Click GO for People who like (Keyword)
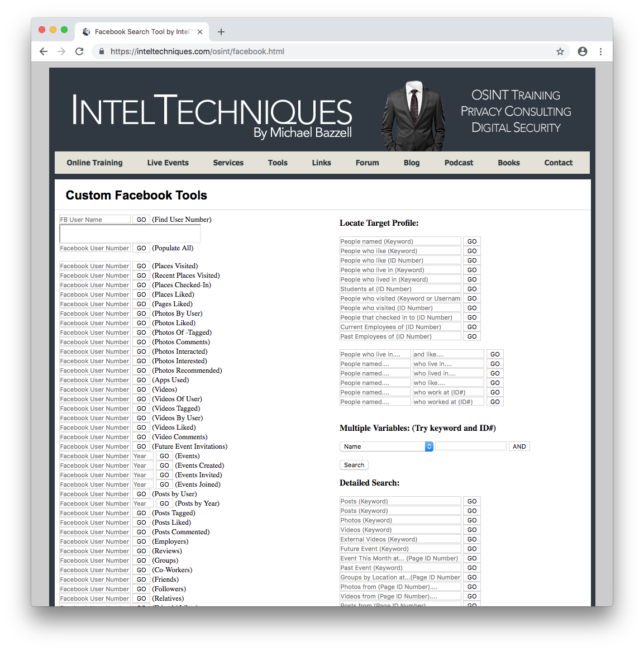Screen dimensions: 644x651 pos(472,251)
